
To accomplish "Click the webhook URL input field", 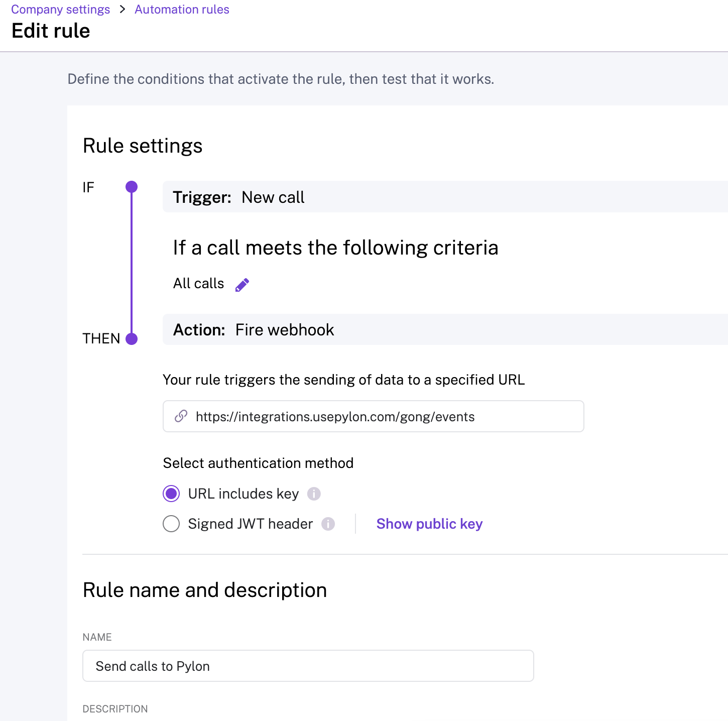I will point(382,416).
